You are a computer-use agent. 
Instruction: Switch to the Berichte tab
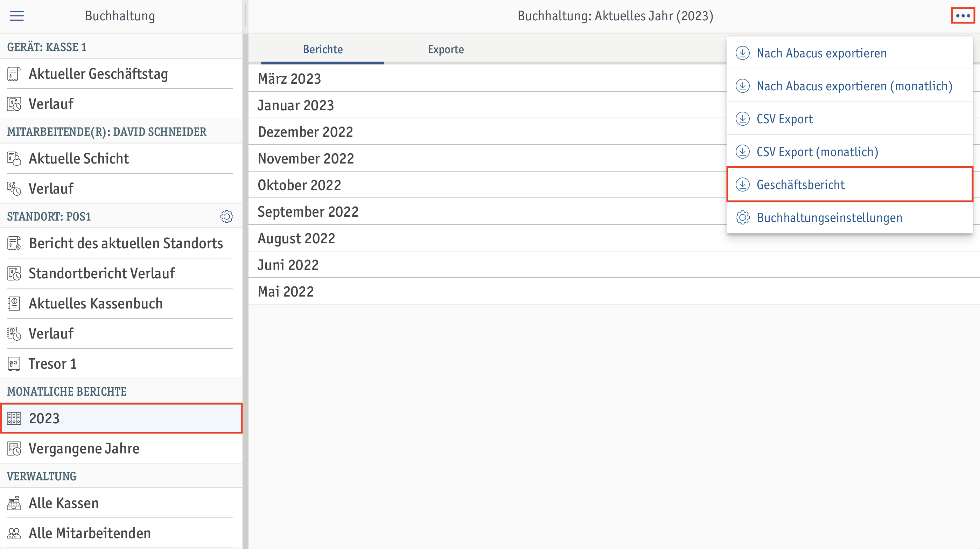(323, 49)
